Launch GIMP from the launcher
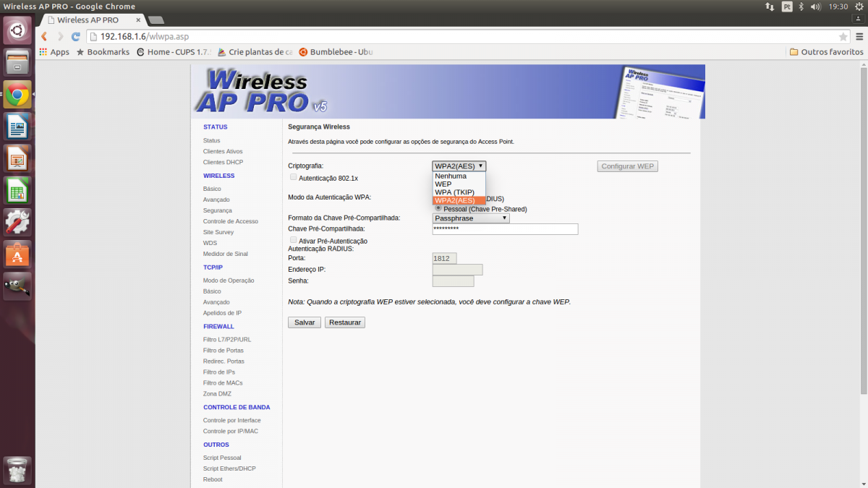 point(17,286)
